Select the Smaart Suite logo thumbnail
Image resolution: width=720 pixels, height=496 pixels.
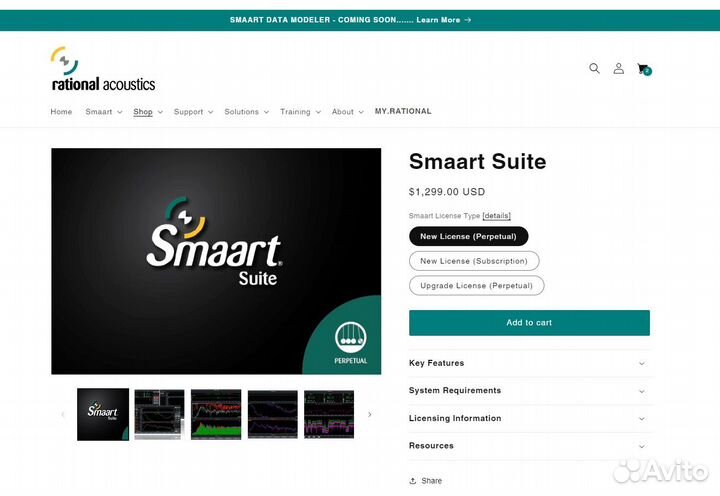pyautogui.click(x=103, y=414)
